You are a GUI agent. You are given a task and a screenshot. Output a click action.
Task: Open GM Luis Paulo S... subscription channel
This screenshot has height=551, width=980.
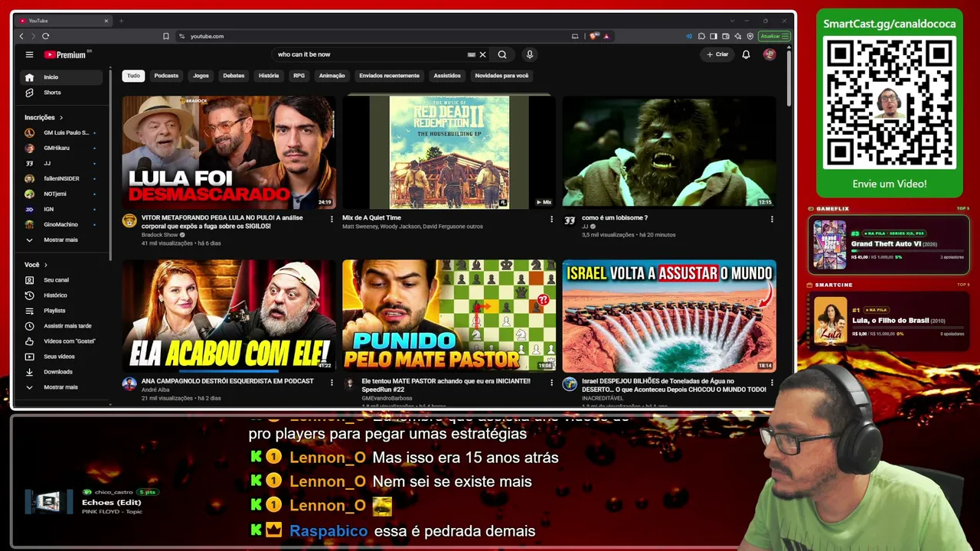coord(61,132)
